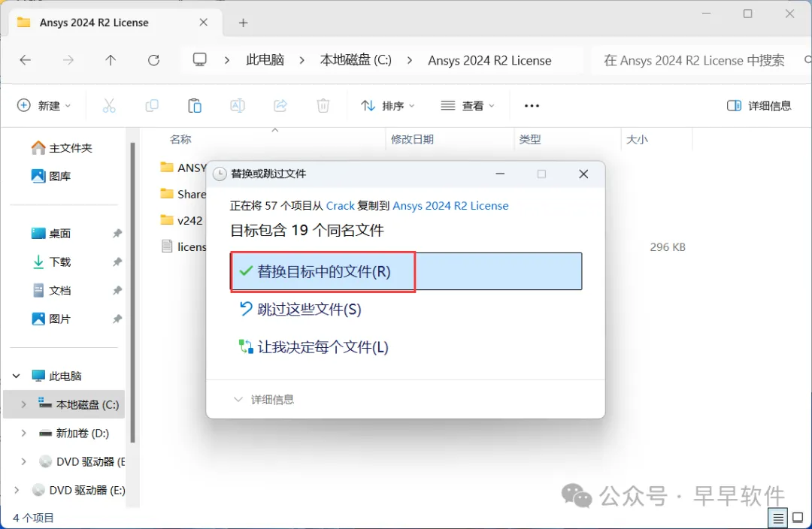Open 图库 in navigation pane
The width and height of the screenshot is (812, 529).
pos(51,177)
